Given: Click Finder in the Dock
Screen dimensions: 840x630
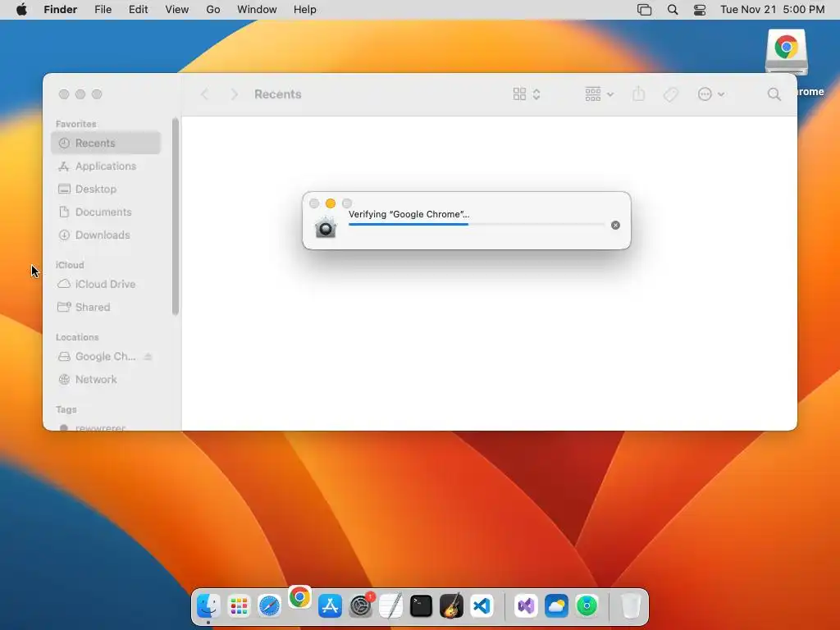Looking at the screenshot, I should [208, 606].
